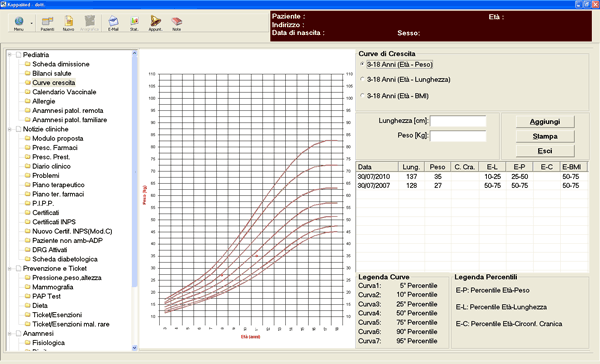Screen dimensions: 600x364
Task: Open the Menu globe icon
Action: coord(19,22)
